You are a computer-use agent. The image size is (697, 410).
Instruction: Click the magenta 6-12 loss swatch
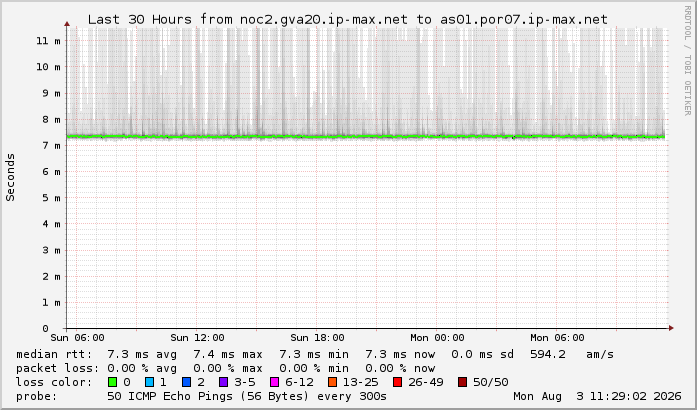(275, 382)
